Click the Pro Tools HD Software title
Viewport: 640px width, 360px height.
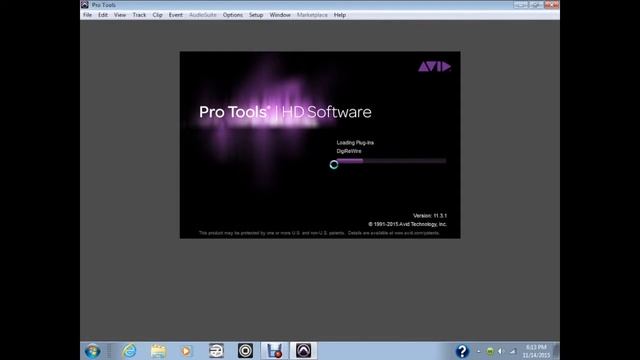pos(285,112)
